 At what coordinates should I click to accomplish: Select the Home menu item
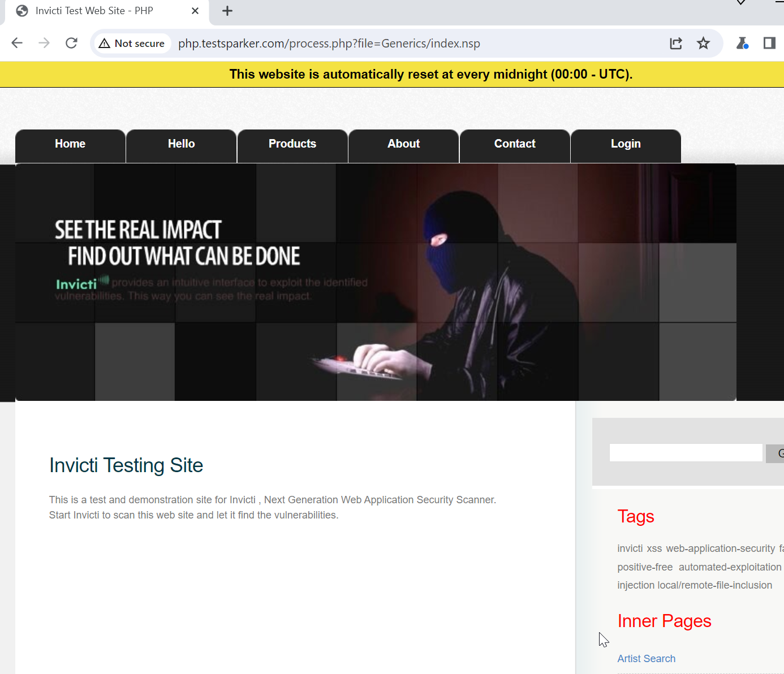(x=70, y=144)
